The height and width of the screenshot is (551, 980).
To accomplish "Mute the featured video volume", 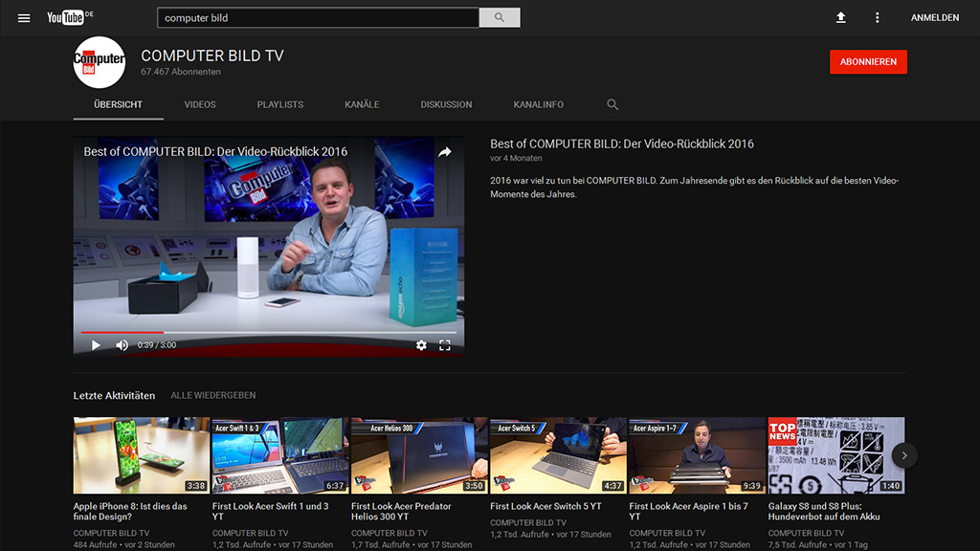I will click(x=122, y=344).
